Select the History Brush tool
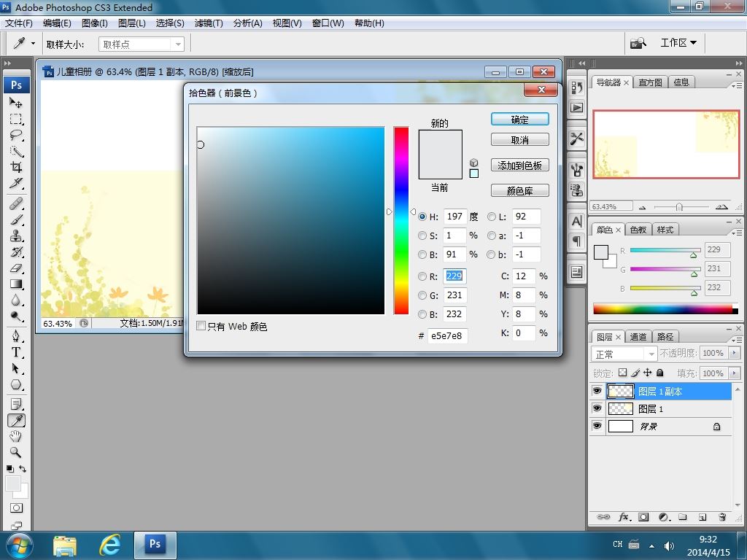 pyautogui.click(x=16, y=252)
